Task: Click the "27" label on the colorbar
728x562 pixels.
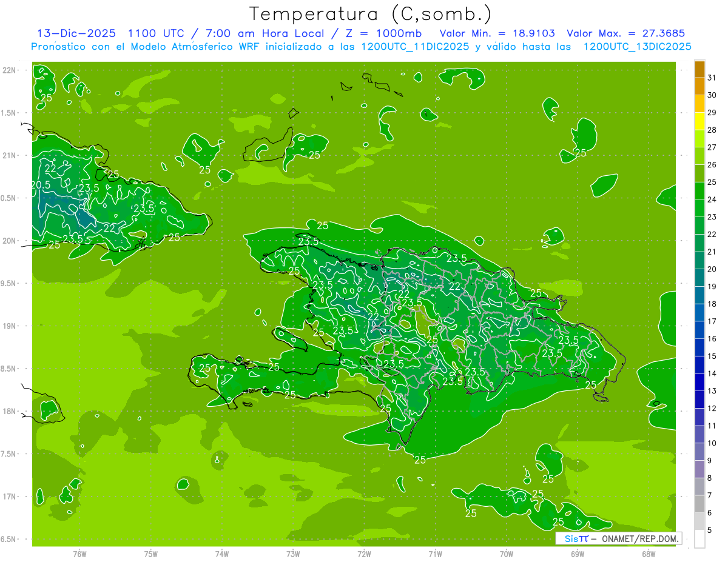Action: pos(712,147)
